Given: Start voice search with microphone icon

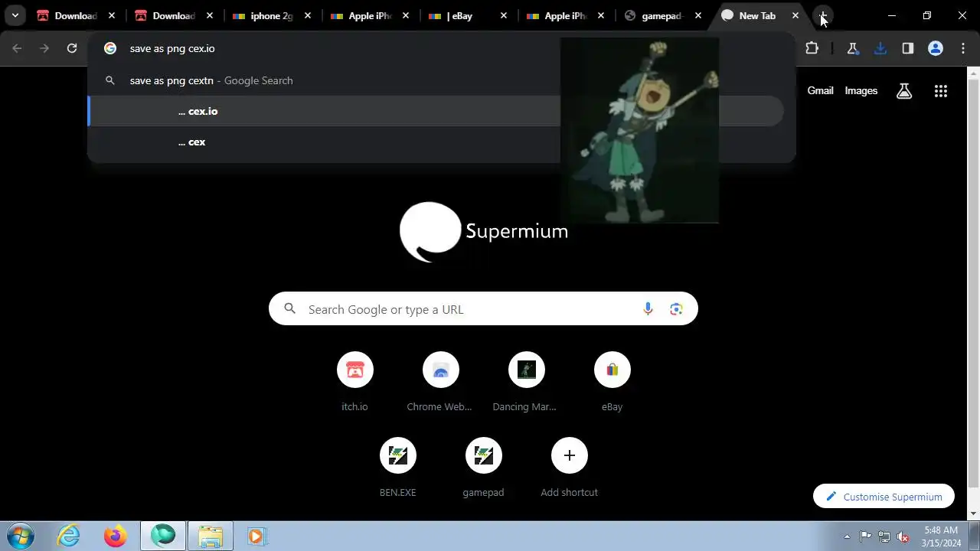Looking at the screenshot, I should click(648, 308).
